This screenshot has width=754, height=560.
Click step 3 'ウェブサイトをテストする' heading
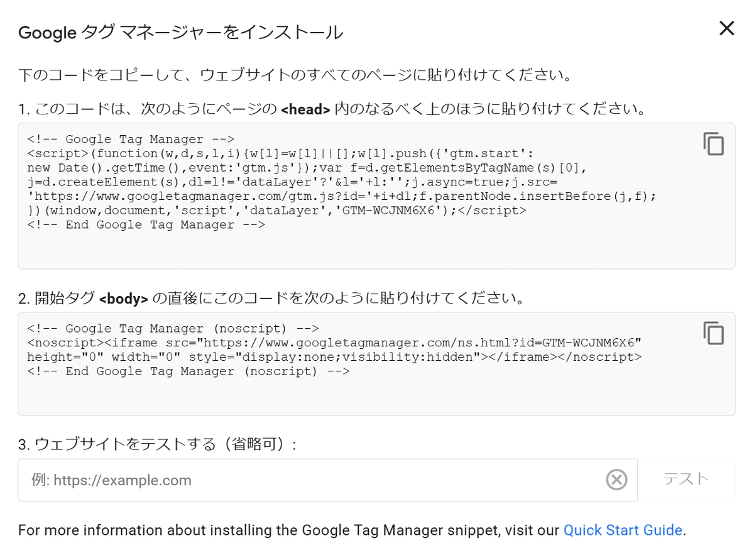point(157,444)
